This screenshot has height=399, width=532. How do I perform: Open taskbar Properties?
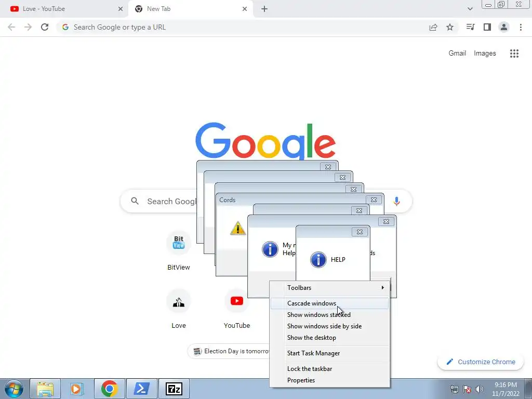(330, 380)
